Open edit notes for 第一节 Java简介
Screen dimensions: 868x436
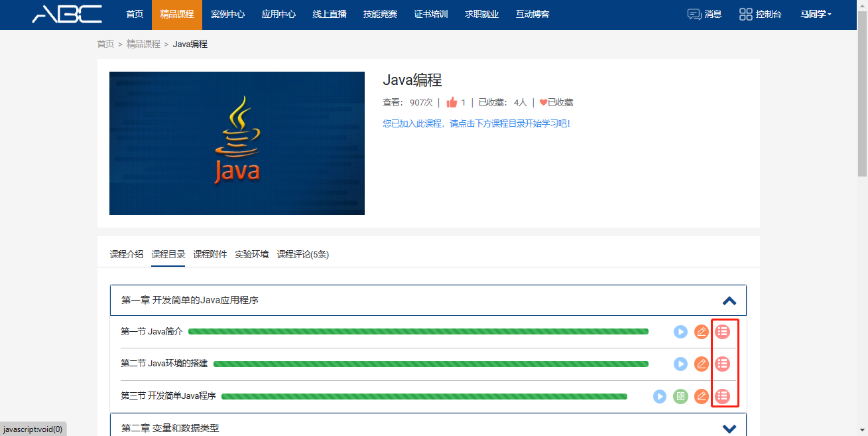pos(702,331)
